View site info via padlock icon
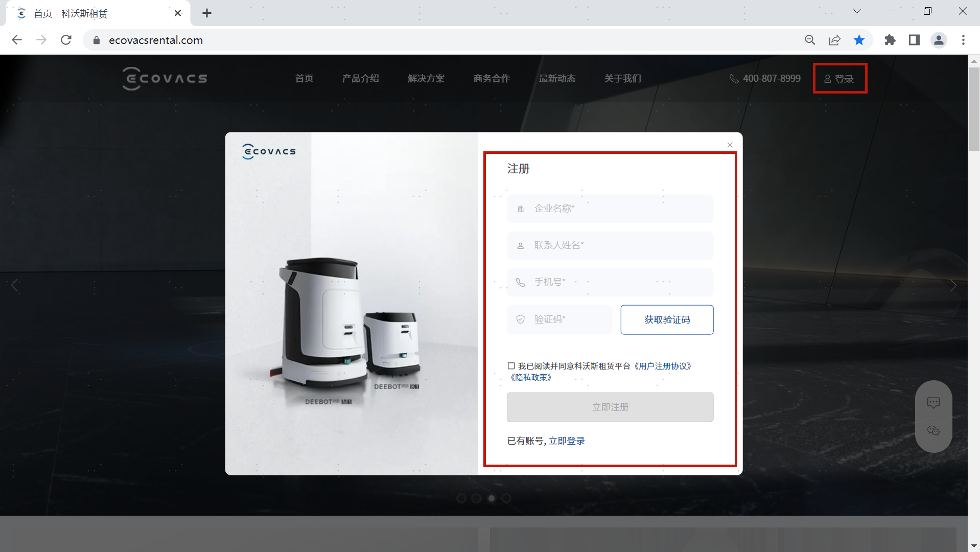 [97, 40]
